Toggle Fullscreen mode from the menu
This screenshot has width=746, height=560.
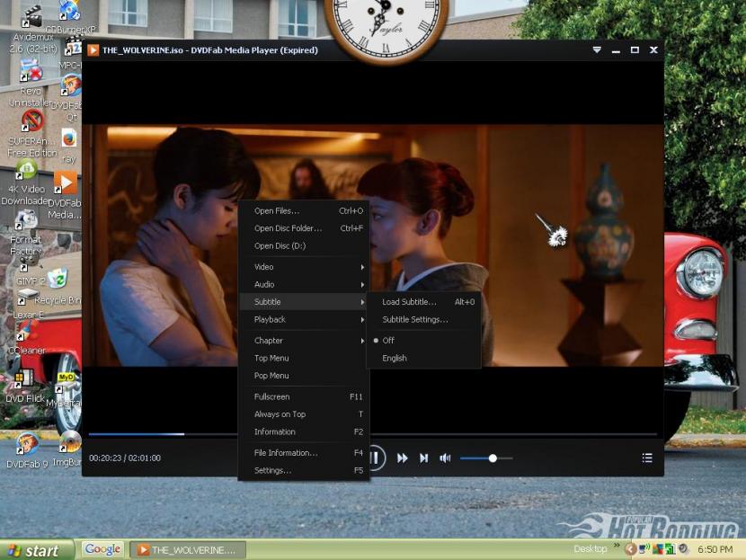(304, 396)
